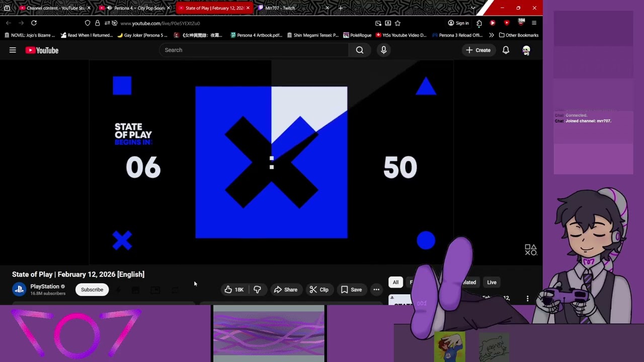644x362 pixels.
Task: Go back in browser history
Action: pyautogui.click(x=9, y=23)
